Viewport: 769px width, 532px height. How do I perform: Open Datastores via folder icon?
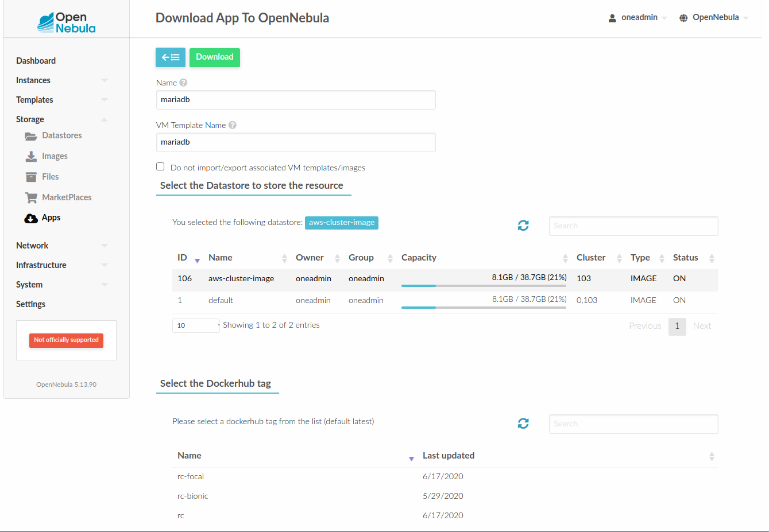pyautogui.click(x=31, y=136)
